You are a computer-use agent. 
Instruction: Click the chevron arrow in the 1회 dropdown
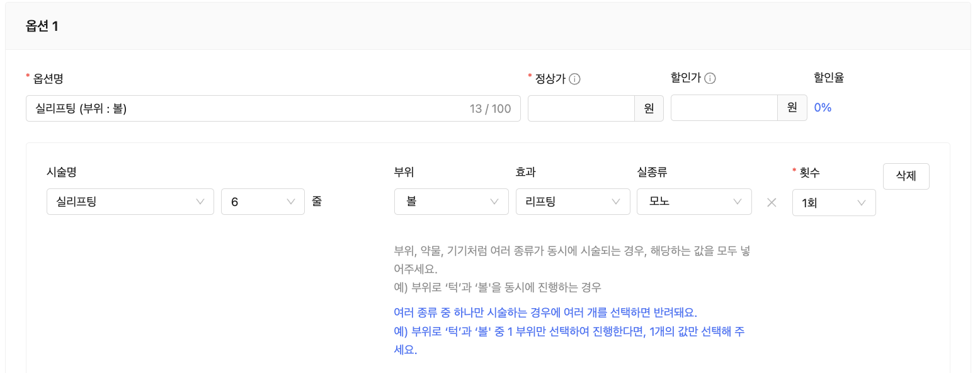coord(862,203)
